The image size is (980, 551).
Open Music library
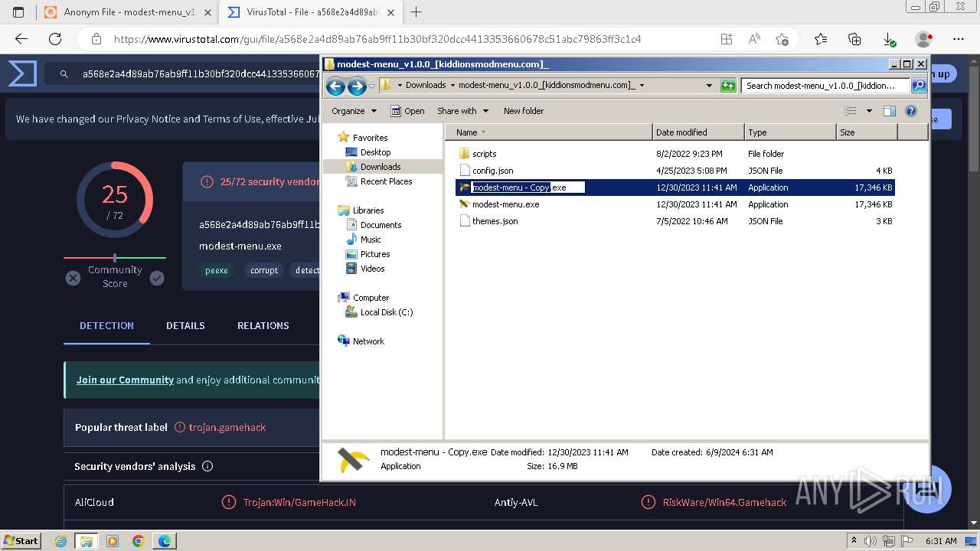(x=371, y=240)
